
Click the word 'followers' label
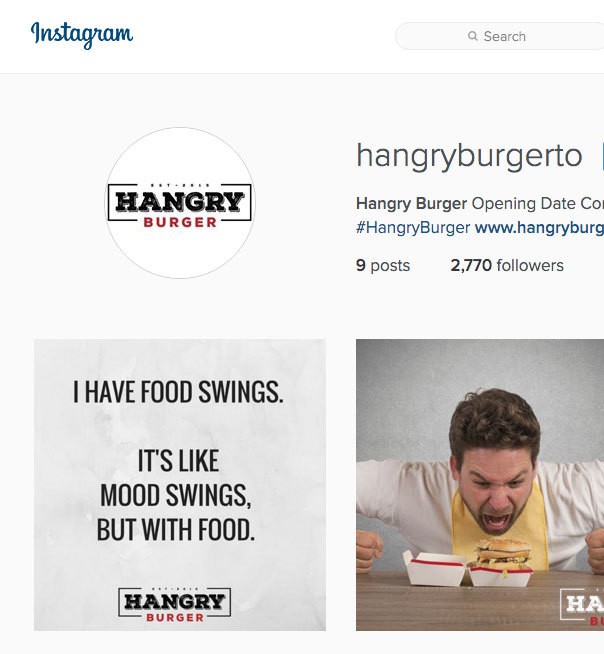tap(530, 265)
